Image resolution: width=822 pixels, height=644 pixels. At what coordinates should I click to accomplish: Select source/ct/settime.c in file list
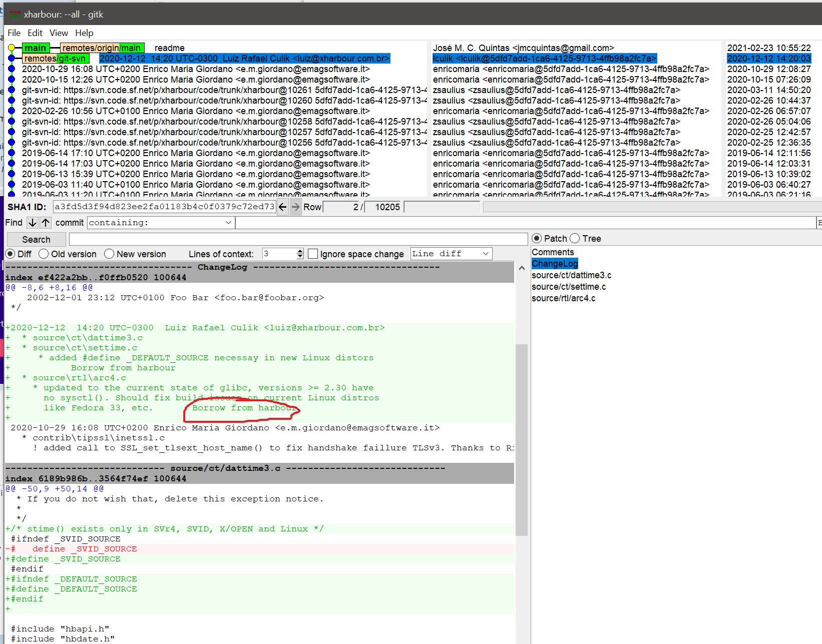point(569,287)
